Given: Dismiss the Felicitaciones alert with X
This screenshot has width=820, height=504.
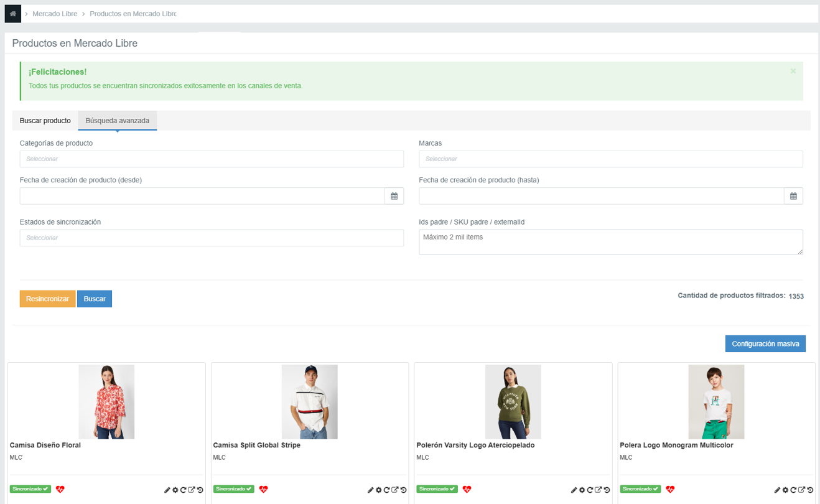Looking at the screenshot, I should (x=793, y=71).
